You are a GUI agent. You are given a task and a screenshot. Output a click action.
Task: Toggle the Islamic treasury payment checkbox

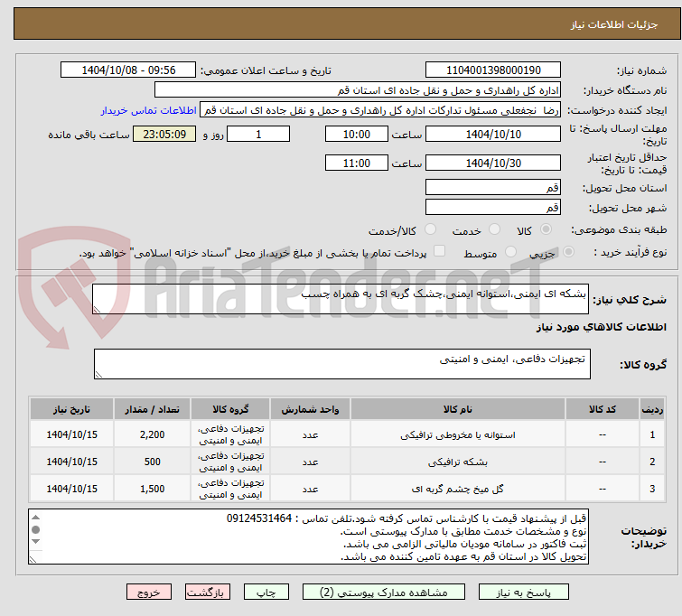click(x=440, y=251)
